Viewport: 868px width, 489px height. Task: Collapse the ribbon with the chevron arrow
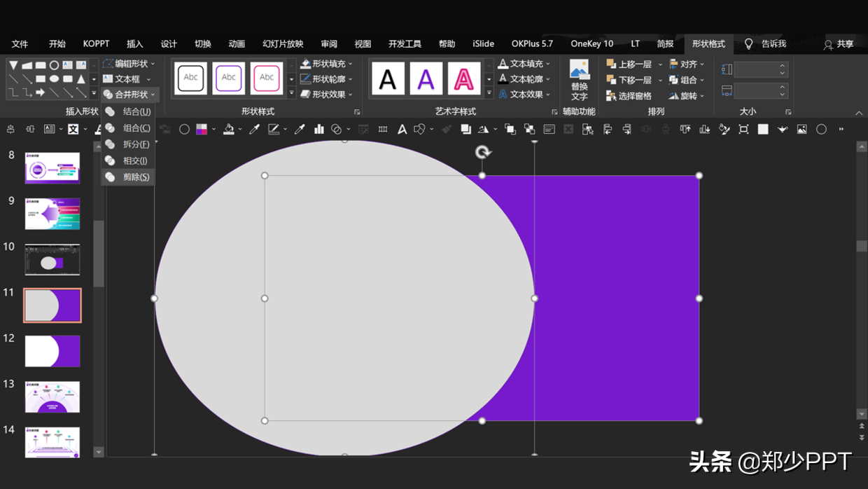(859, 113)
